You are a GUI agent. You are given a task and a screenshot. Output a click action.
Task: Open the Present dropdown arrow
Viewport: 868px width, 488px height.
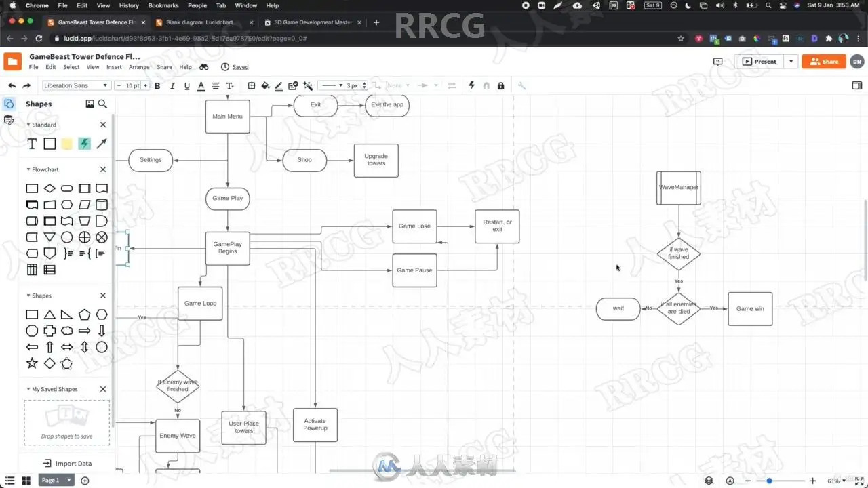(x=791, y=62)
